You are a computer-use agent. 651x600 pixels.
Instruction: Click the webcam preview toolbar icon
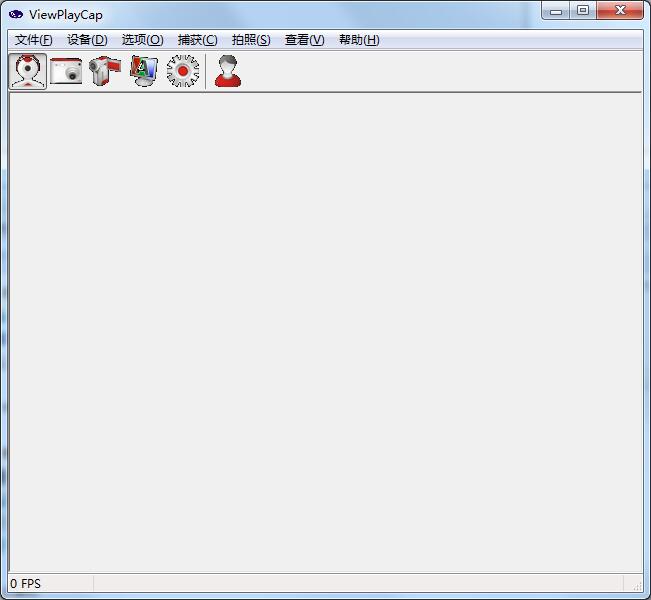(x=28, y=71)
